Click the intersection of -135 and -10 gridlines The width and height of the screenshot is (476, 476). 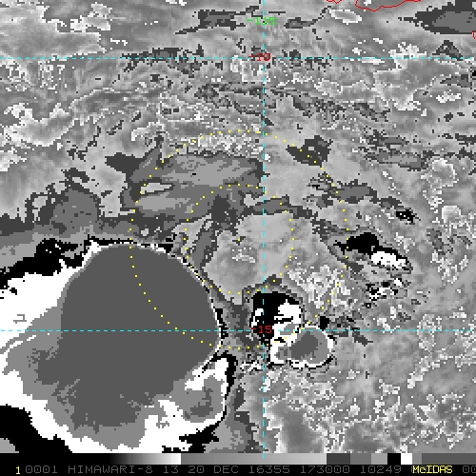pos(264,58)
